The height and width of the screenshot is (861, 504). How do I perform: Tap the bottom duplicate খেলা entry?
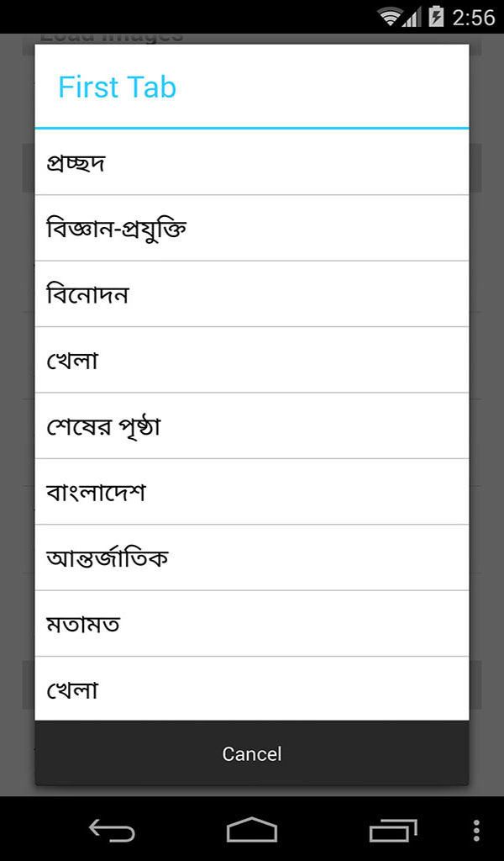tap(251, 689)
